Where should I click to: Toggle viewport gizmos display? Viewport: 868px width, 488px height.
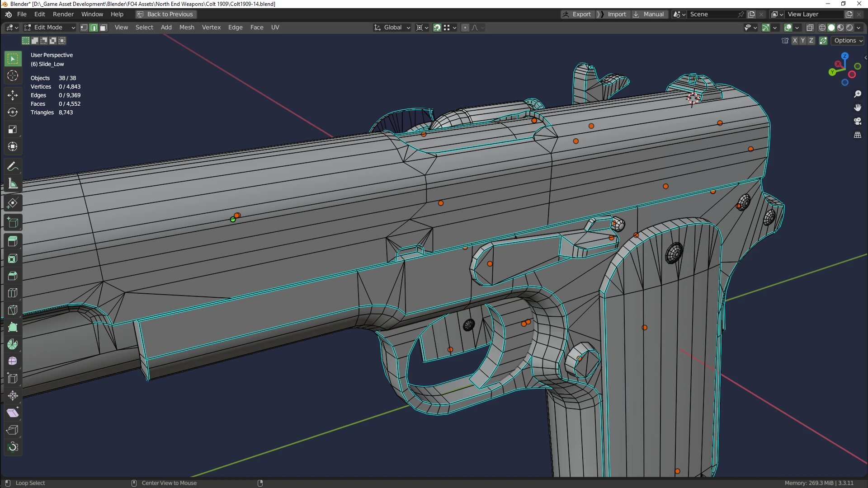point(765,28)
